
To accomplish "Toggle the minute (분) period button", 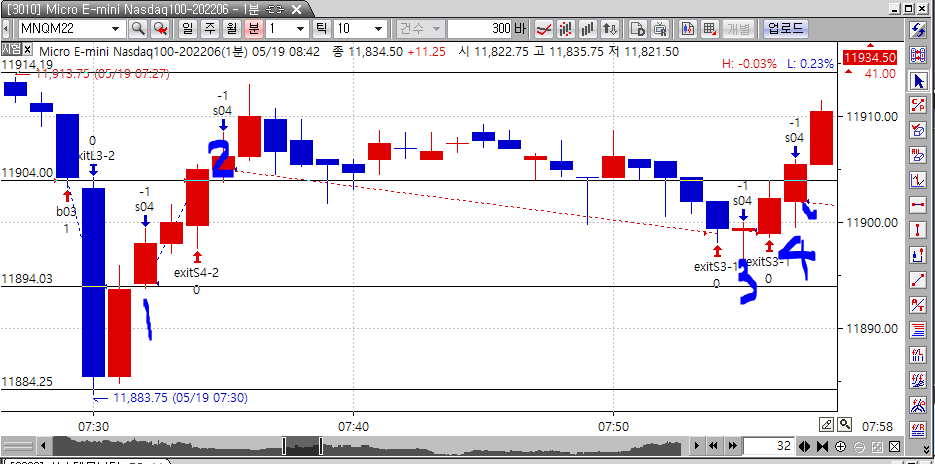I will point(253,28).
